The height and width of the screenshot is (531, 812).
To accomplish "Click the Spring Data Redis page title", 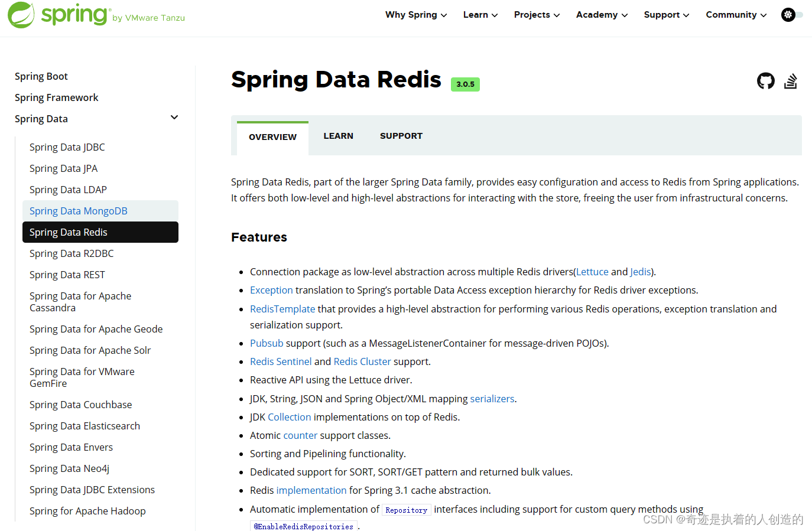I will click(x=336, y=80).
